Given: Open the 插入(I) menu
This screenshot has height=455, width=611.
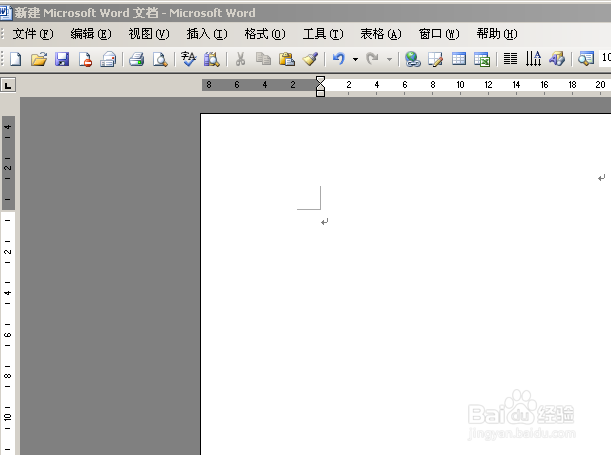Looking at the screenshot, I should 207,34.
